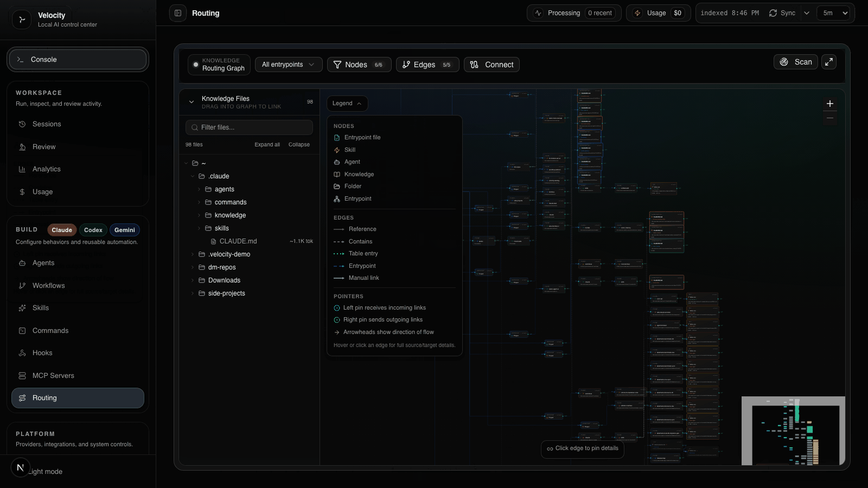Open the Analytics section icon in sidebar
The image size is (868, 488).
click(x=22, y=169)
